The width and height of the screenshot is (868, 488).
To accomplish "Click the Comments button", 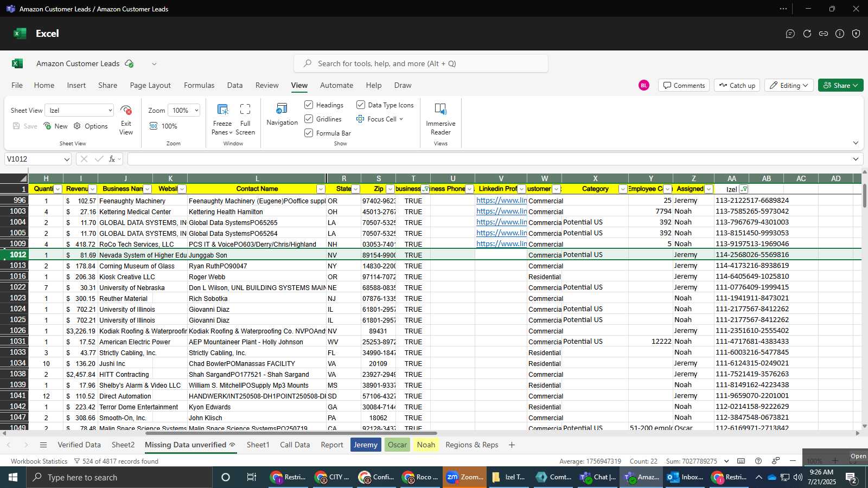I will pos(684,85).
